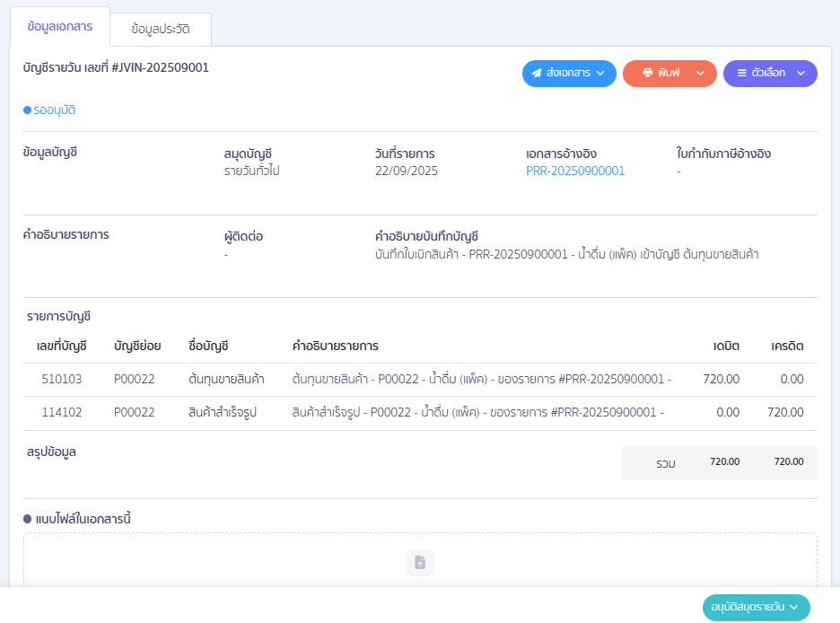Expand the ส่งเอกสาร dropdown chevron
Image resolution: width=840 pixels, height=623 pixels.
point(600,74)
